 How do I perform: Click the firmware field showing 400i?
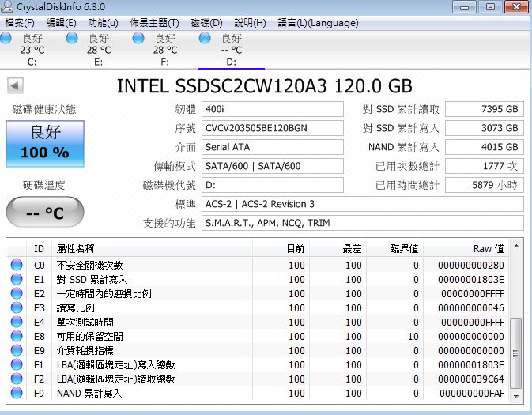(273, 109)
